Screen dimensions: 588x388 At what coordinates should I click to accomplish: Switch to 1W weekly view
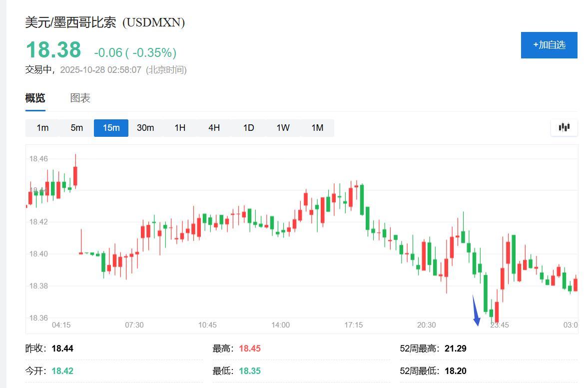pyautogui.click(x=283, y=128)
